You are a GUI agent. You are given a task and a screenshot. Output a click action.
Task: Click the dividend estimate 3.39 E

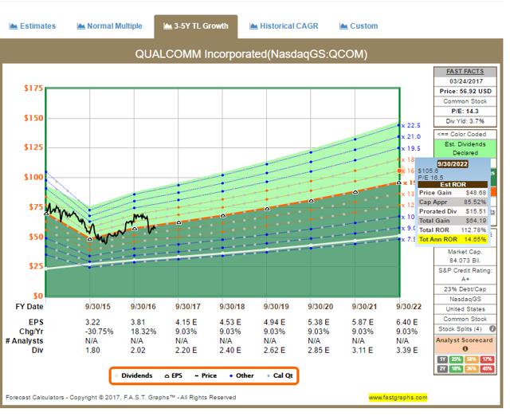(x=407, y=351)
